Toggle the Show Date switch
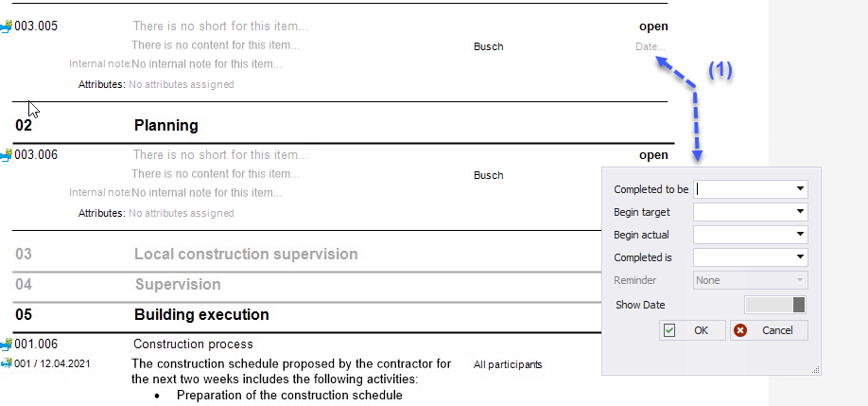 [x=775, y=305]
